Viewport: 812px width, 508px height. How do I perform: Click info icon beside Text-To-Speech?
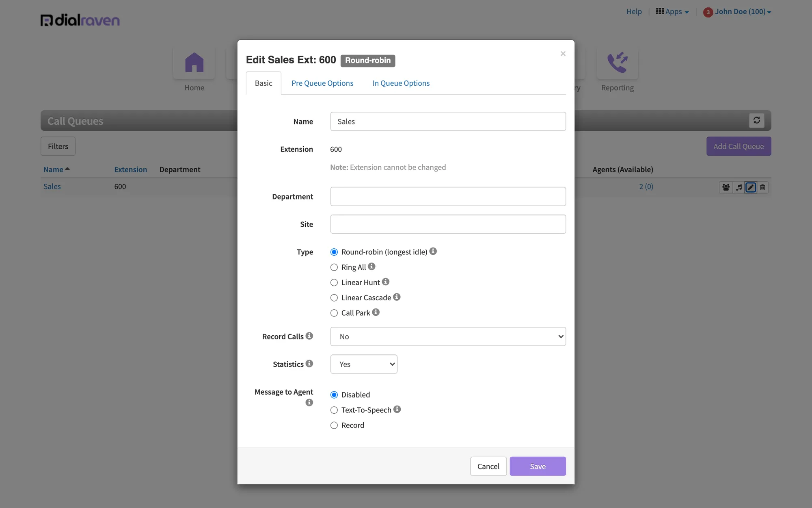397,409
